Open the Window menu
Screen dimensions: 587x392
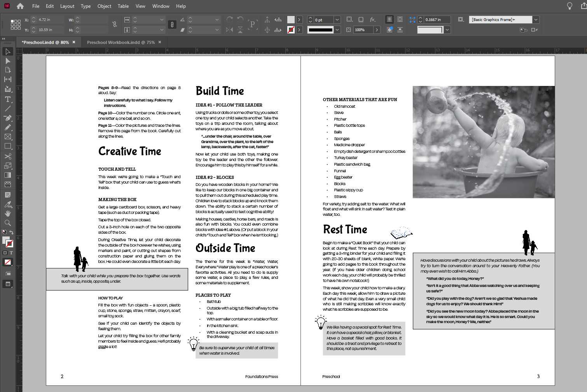161,6
